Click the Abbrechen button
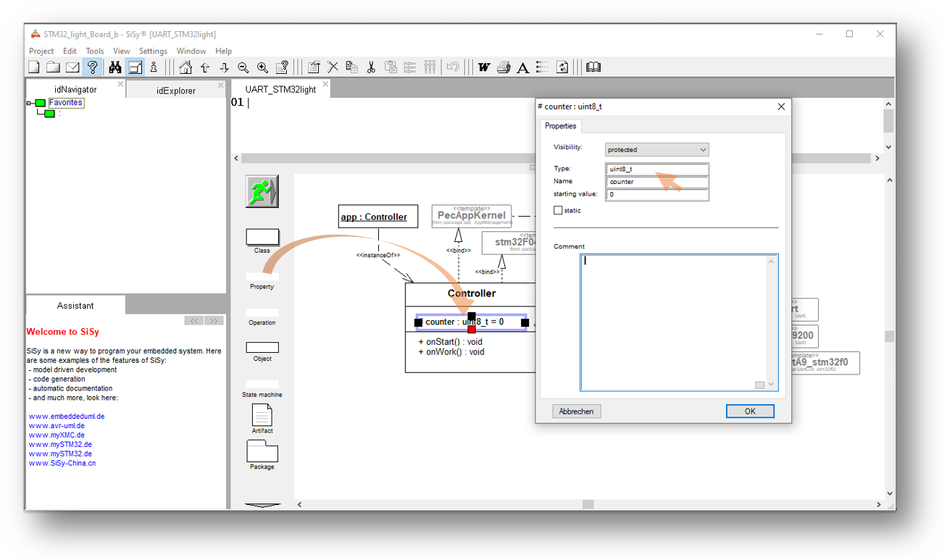This screenshot has width=947, height=560. coord(577,411)
